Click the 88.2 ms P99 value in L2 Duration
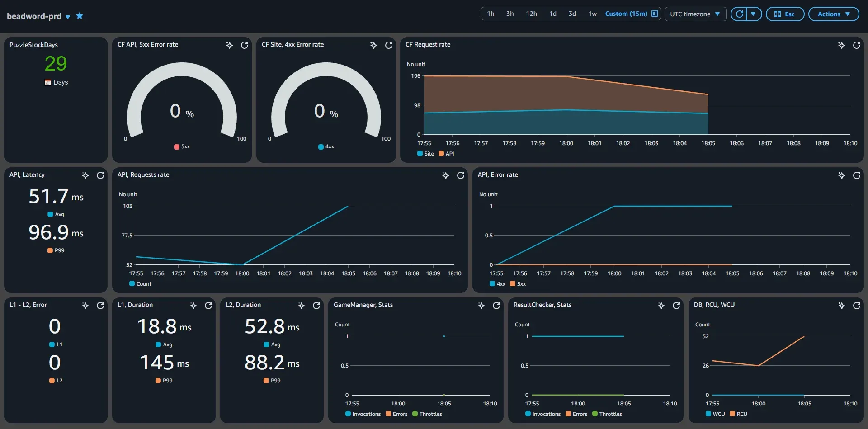This screenshot has width=868, height=429. pyautogui.click(x=272, y=363)
